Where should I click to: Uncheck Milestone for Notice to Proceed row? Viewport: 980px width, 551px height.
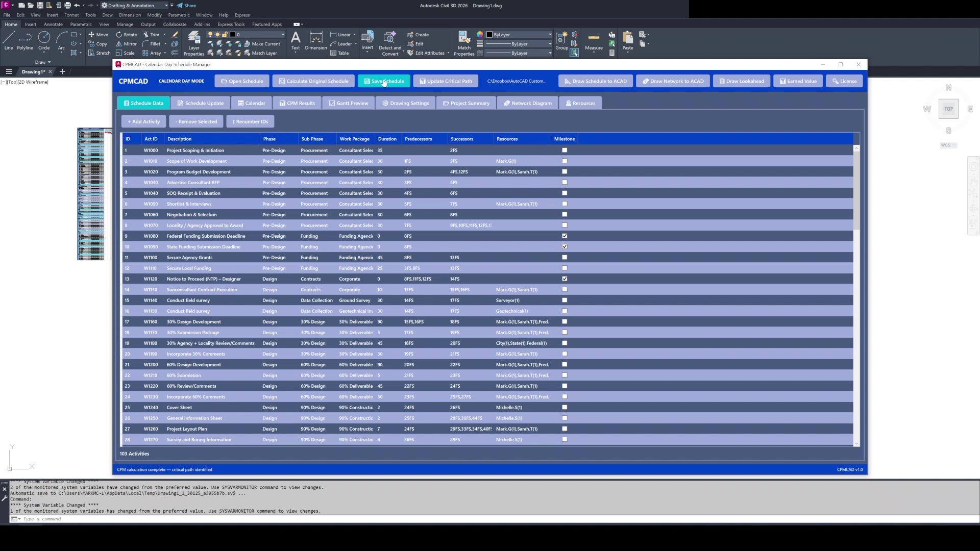click(x=565, y=279)
